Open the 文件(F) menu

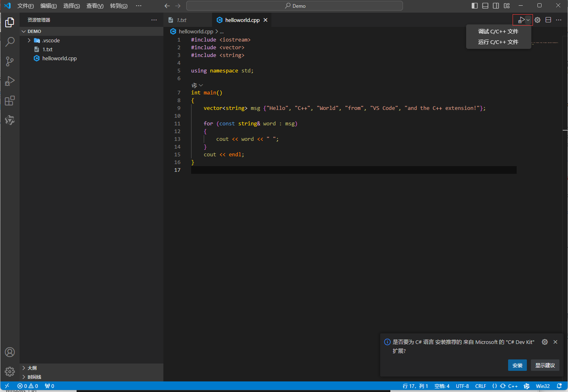click(x=25, y=6)
